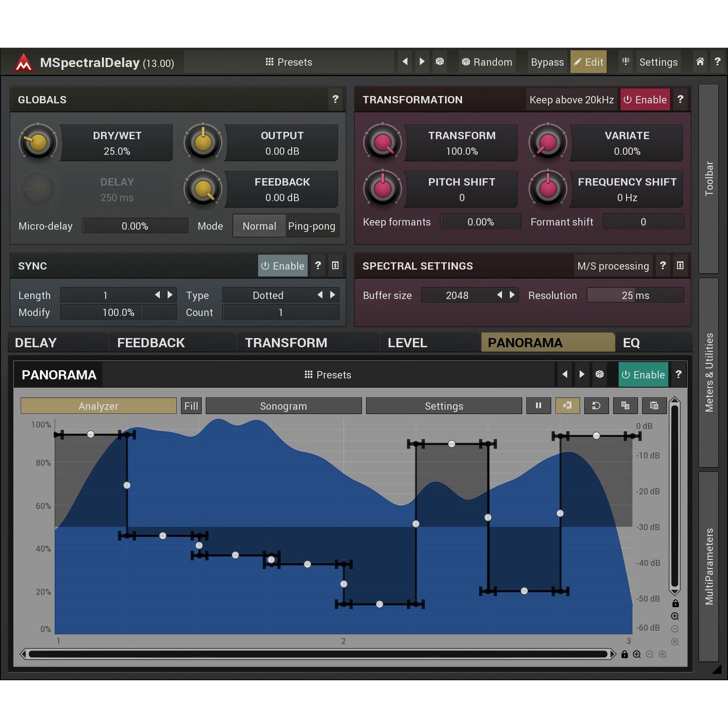
Task: Click the randomize dice icon in the top toolbar
Action: click(440, 61)
